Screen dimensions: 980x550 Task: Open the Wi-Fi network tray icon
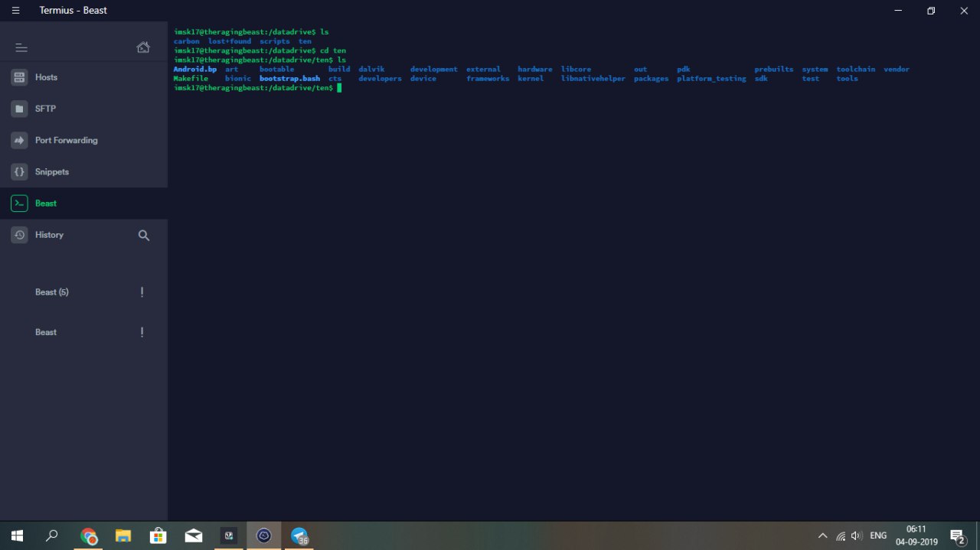[841, 535]
